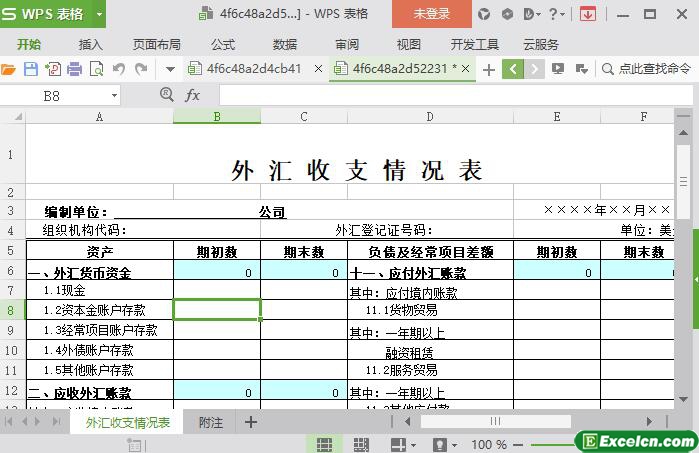Open the 数据 ribbon tab

[x=285, y=45]
